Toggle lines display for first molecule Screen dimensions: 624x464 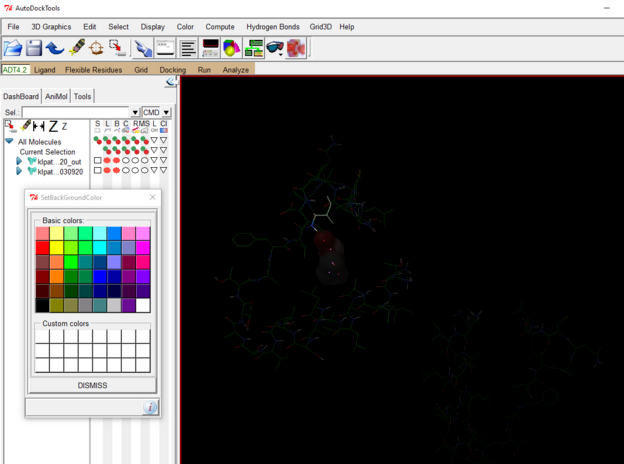[107, 160]
